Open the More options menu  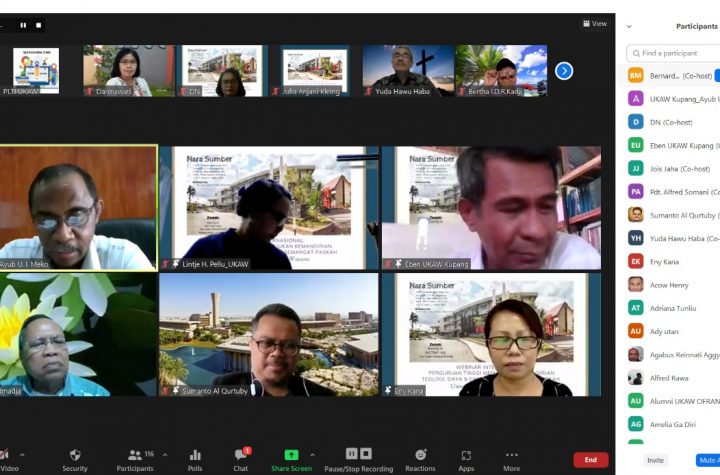point(512,455)
